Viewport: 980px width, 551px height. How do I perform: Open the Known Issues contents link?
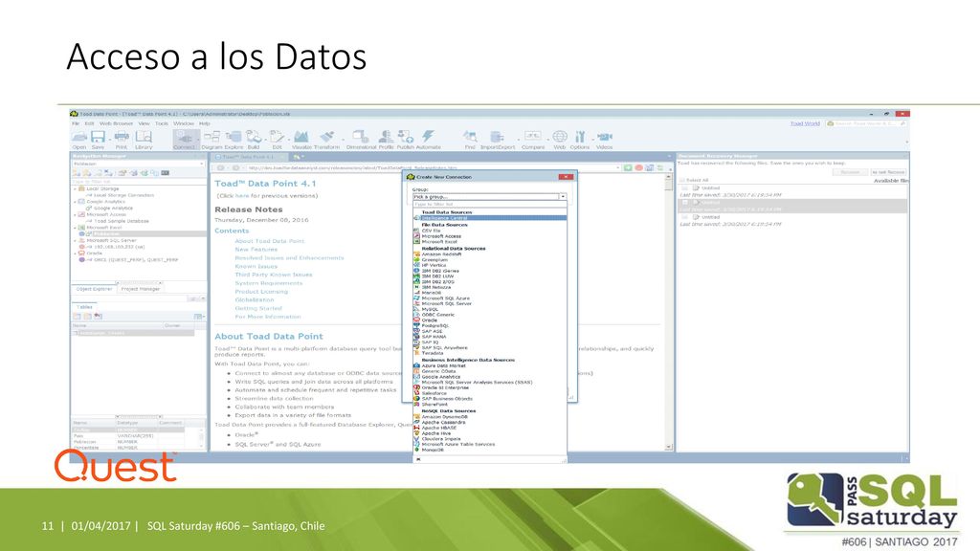pos(256,266)
